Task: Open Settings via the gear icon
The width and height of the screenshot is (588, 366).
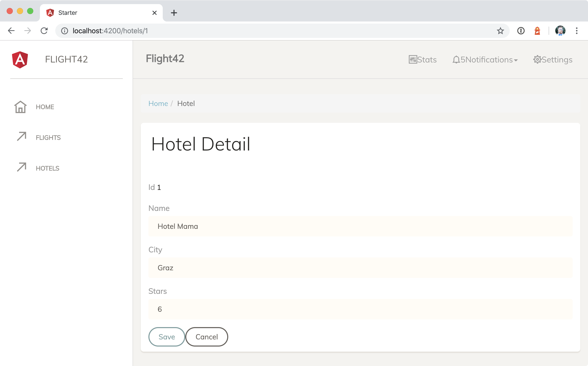Action: pyautogui.click(x=537, y=60)
